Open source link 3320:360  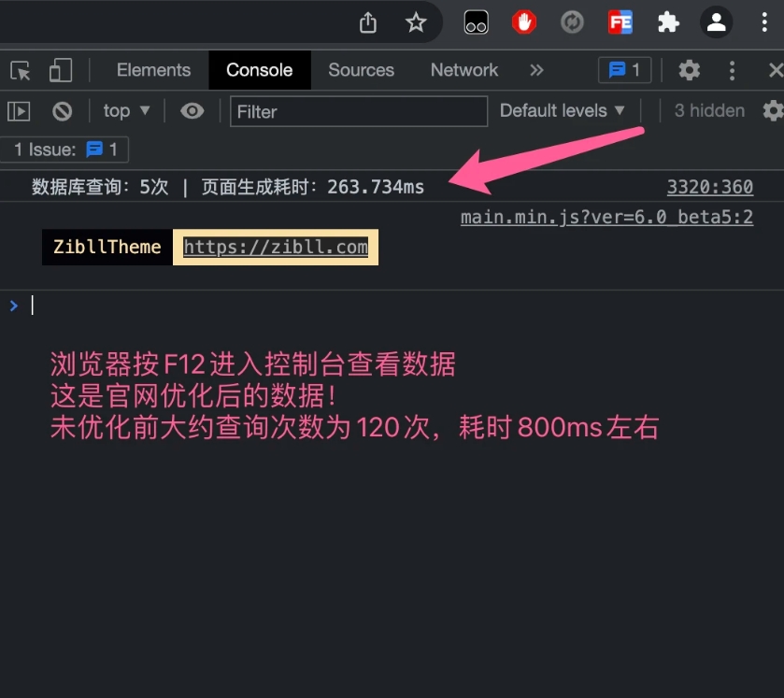tap(710, 187)
